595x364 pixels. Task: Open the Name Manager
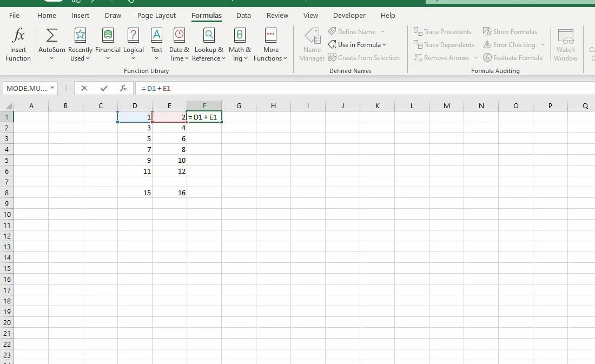tap(312, 44)
